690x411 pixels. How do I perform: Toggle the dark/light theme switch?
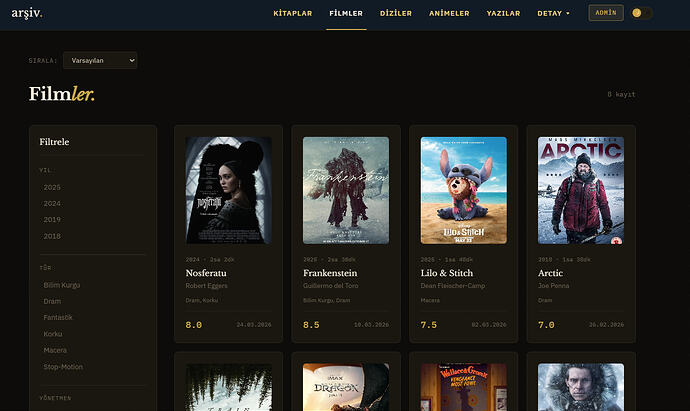pos(642,13)
